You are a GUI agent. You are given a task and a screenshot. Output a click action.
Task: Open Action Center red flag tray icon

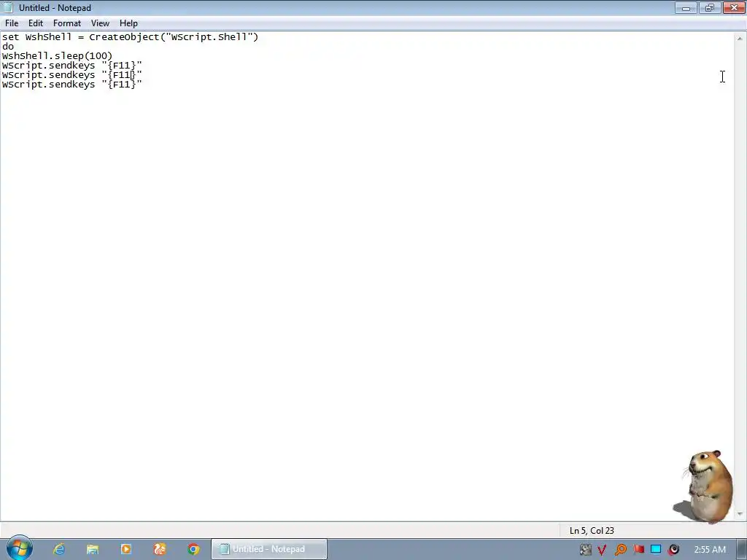click(638, 550)
